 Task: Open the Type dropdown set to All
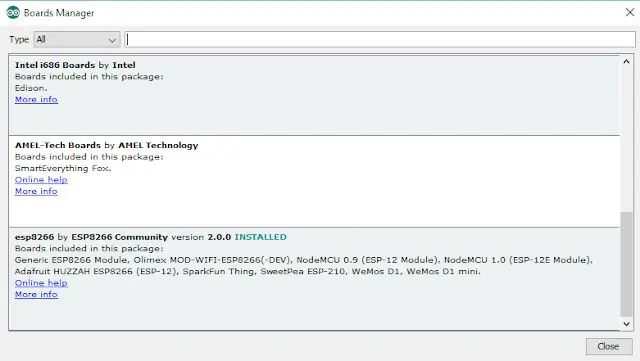pyautogui.click(x=77, y=40)
